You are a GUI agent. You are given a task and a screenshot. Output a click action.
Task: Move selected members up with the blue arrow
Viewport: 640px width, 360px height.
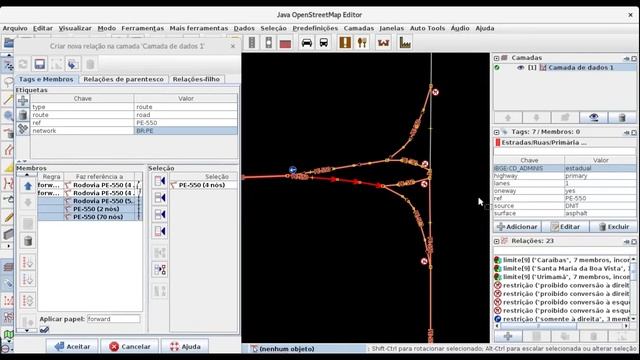[x=28, y=186]
